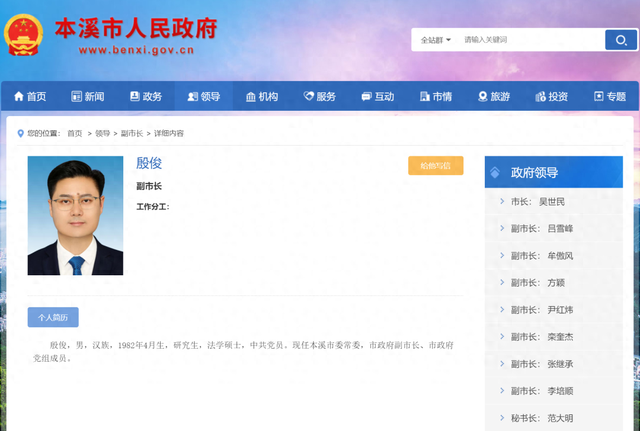Click the 副市长 breadcrumb link
The image size is (640, 431).
coord(131,133)
